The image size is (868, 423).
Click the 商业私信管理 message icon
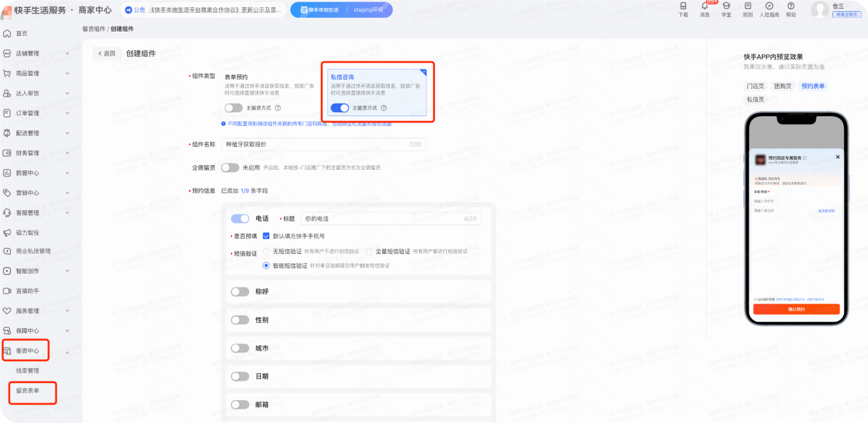(x=7, y=251)
